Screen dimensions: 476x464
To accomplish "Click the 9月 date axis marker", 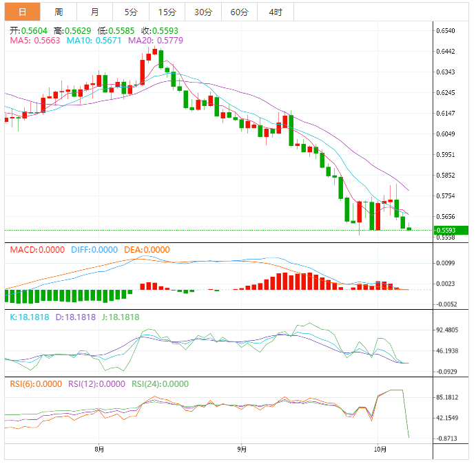I will (242, 449).
